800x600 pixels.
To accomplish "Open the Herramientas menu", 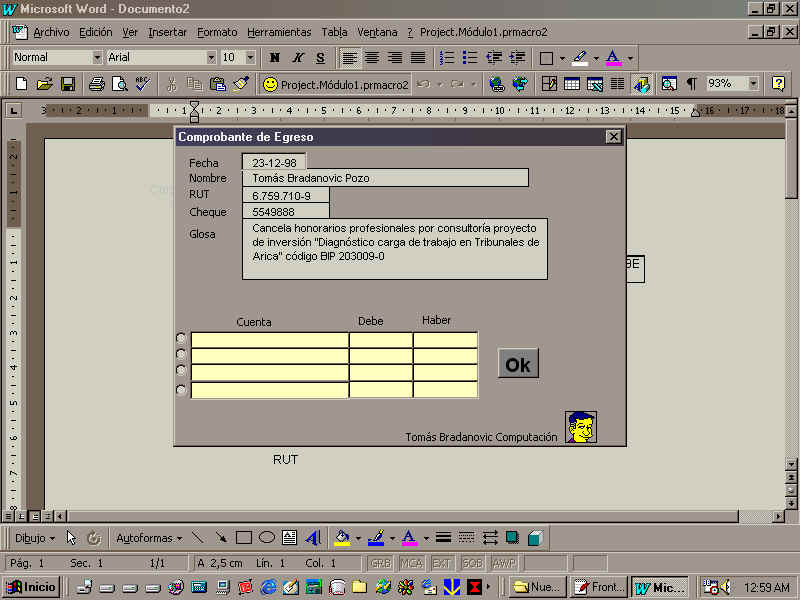I will pos(279,32).
